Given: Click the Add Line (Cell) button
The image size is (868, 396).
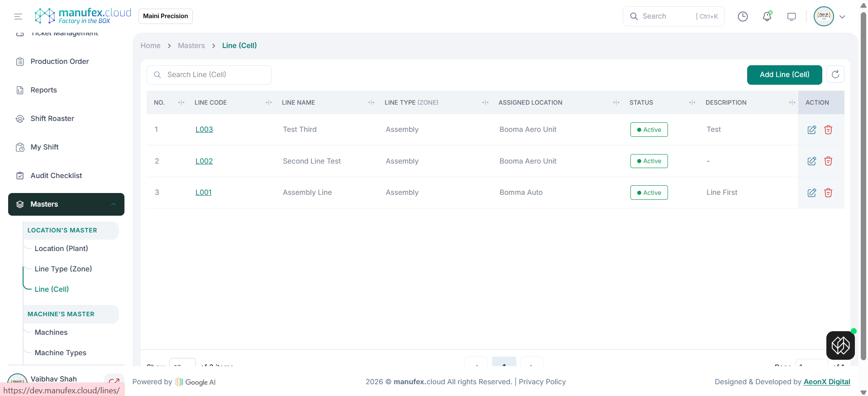Looking at the screenshot, I should pos(784,75).
